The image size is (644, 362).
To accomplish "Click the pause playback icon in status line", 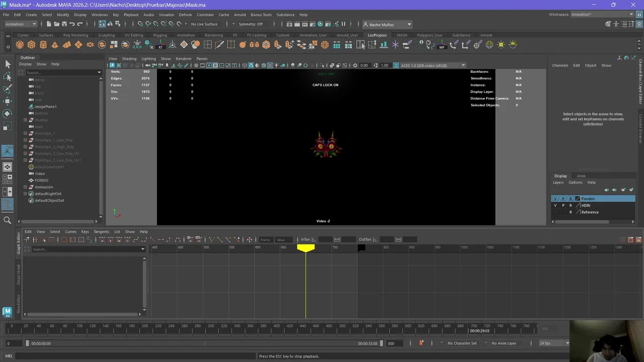I will point(344,24).
